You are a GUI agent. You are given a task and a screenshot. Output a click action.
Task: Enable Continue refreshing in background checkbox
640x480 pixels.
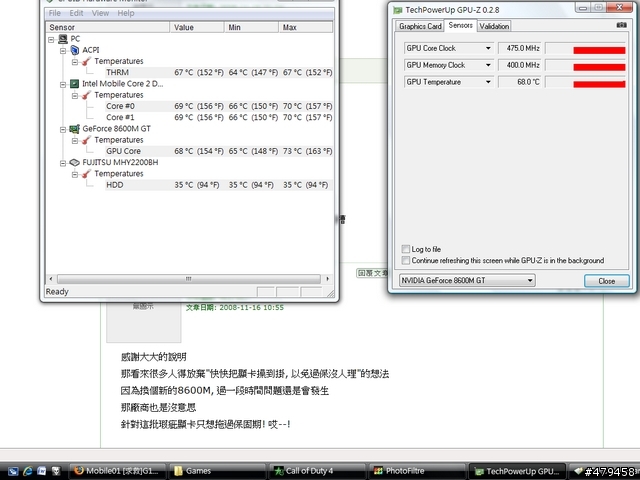point(406,260)
